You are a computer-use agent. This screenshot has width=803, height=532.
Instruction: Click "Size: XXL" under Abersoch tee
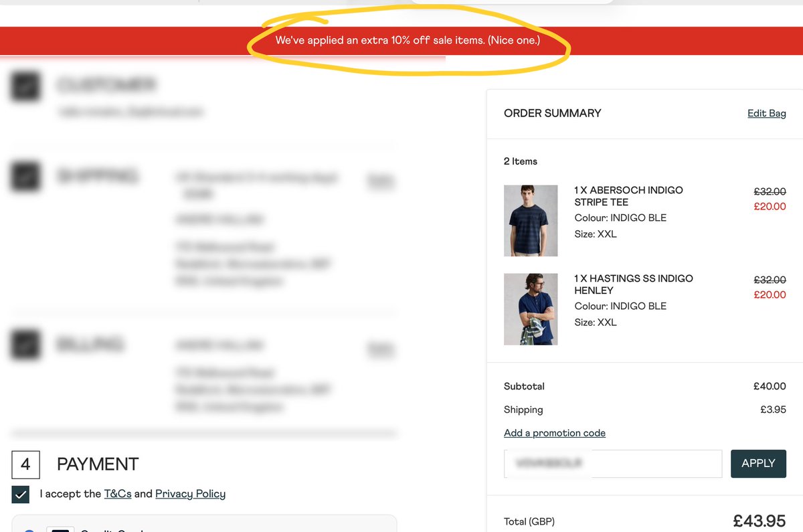(596, 234)
